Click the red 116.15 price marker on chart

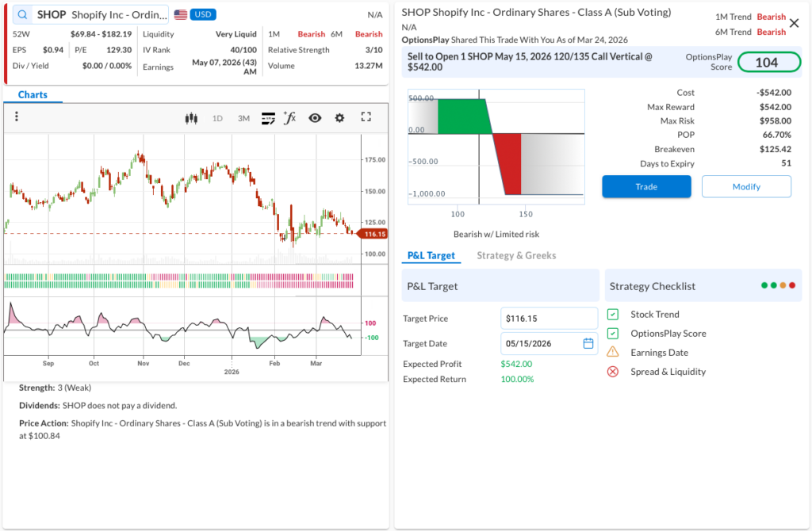(373, 234)
